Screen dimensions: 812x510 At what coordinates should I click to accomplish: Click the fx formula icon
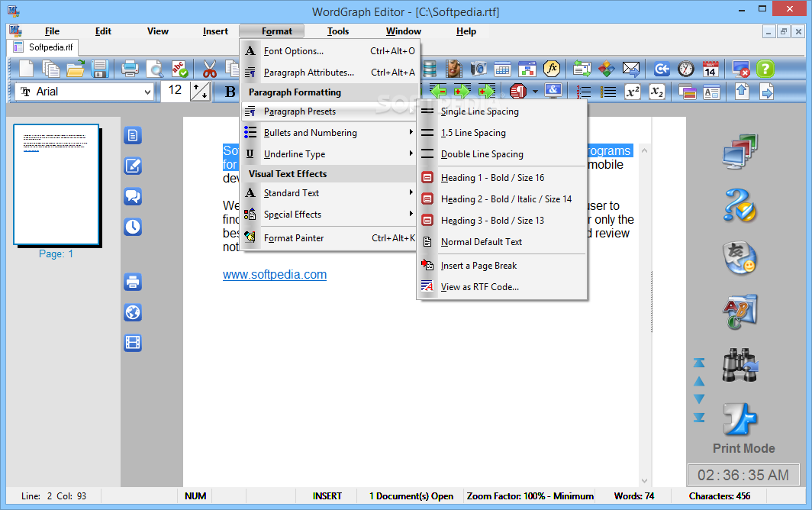552,69
